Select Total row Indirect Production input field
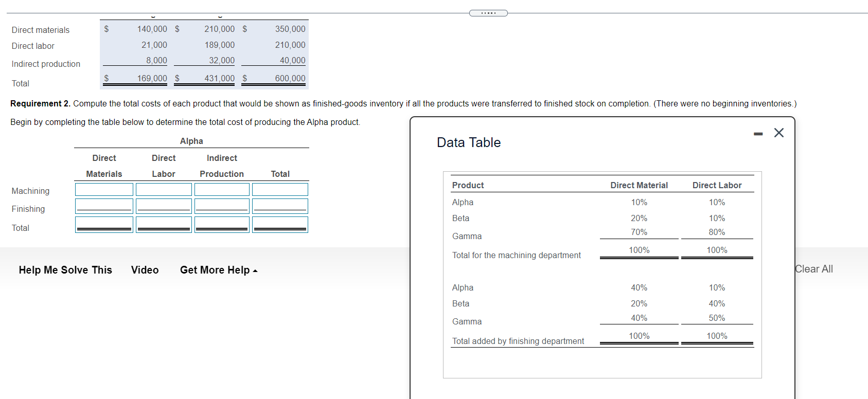This screenshot has width=868, height=399. tap(222, 225)
